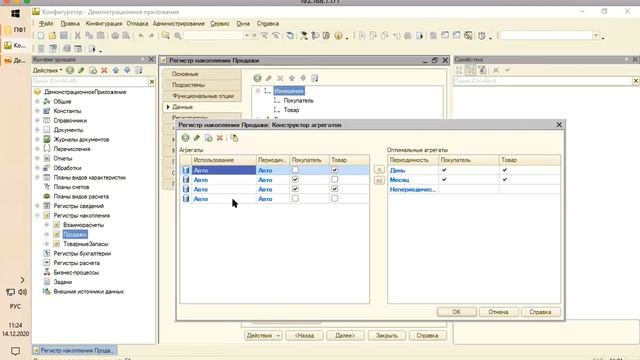640x360 pixels.
Task: Select the Месяц row in optimal aggregates
Action: click(x=474, y=180)
